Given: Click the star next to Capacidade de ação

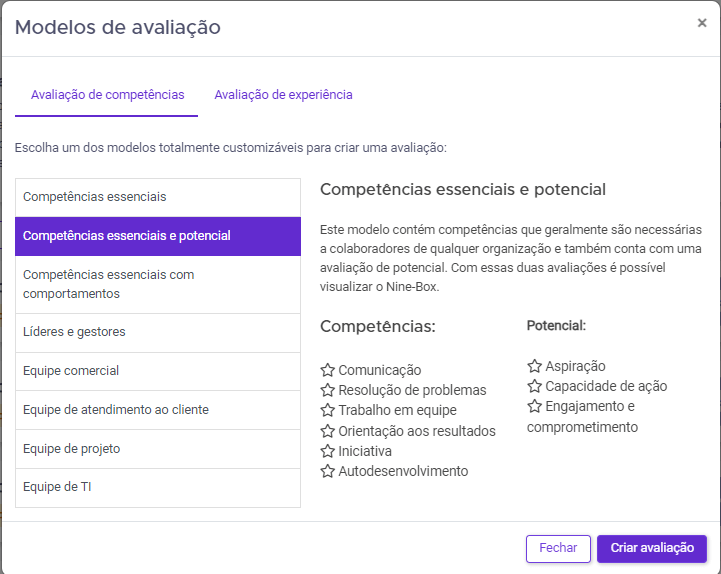Looking at the screenshot, I should 534,386.
